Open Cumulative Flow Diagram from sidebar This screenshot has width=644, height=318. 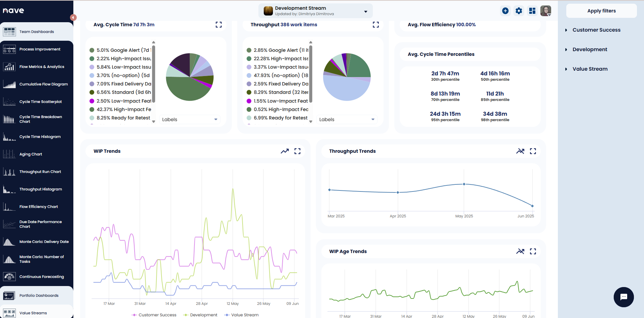pyautogui.click(x=43, y=84)
